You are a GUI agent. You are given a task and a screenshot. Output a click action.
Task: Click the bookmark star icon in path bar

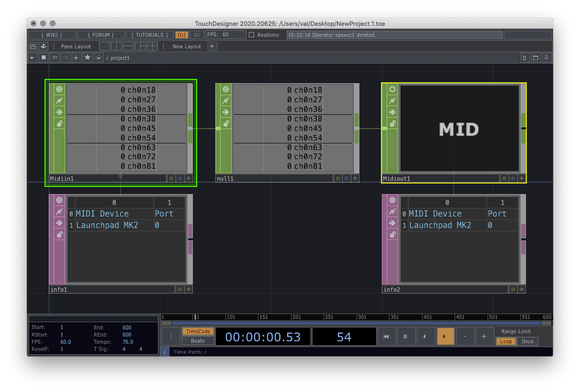88,58
